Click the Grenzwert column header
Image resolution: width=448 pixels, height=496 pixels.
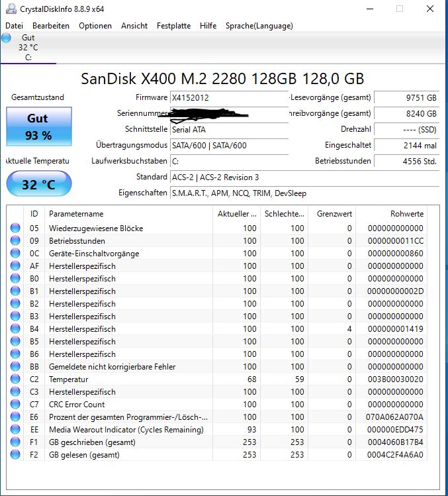(x=332, y=214)
